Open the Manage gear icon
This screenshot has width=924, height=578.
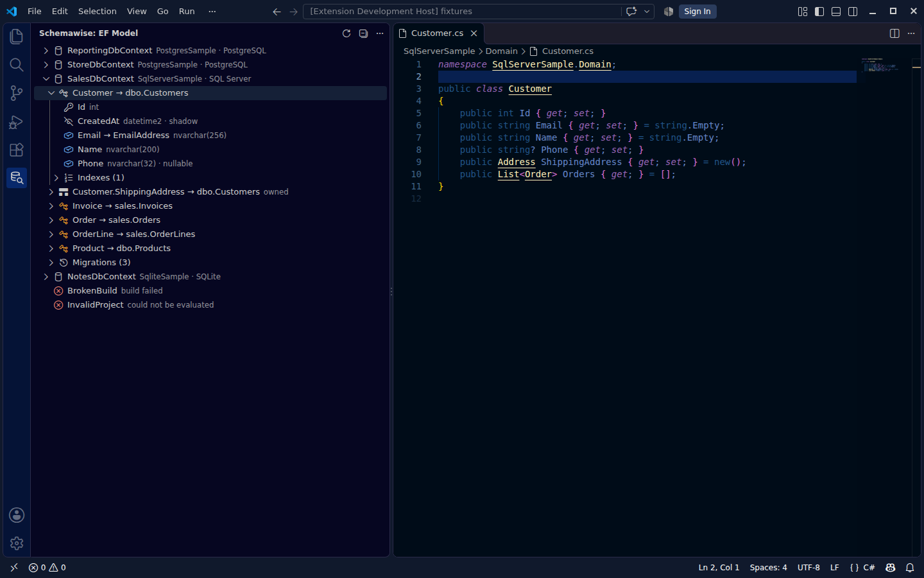coord(17,543)
